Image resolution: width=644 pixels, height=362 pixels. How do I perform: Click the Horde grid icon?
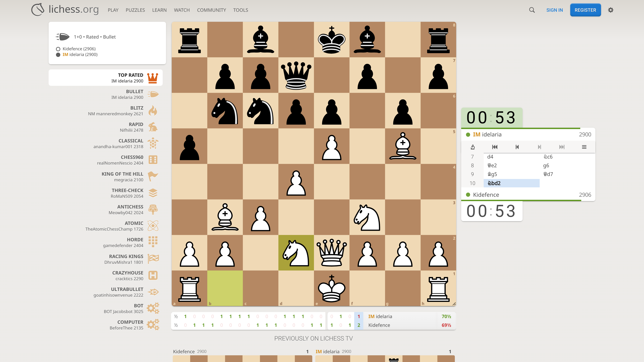point(153,242)
